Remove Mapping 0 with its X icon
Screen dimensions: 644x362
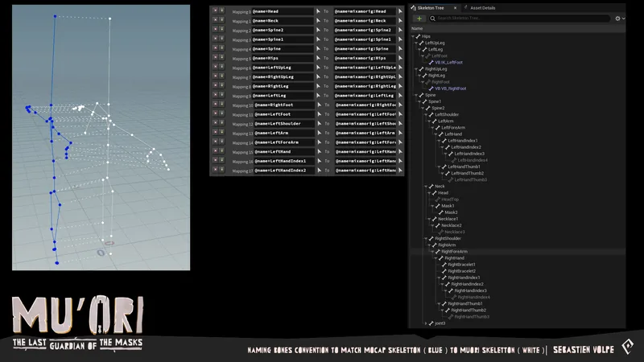[215, 10]
